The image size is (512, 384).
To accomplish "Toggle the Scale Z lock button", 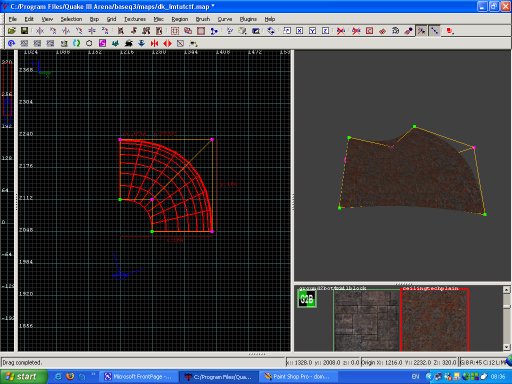I will pos(325,31).
